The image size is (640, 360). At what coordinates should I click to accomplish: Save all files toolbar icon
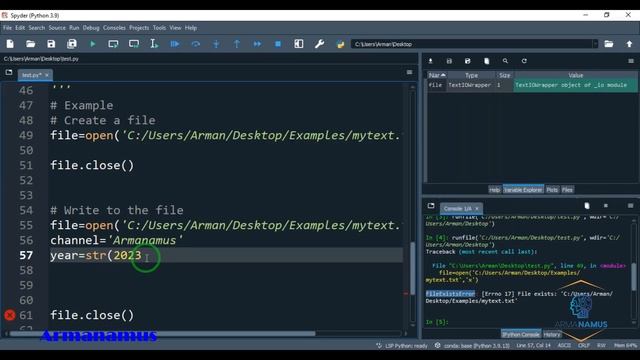[x=72, y=44]
